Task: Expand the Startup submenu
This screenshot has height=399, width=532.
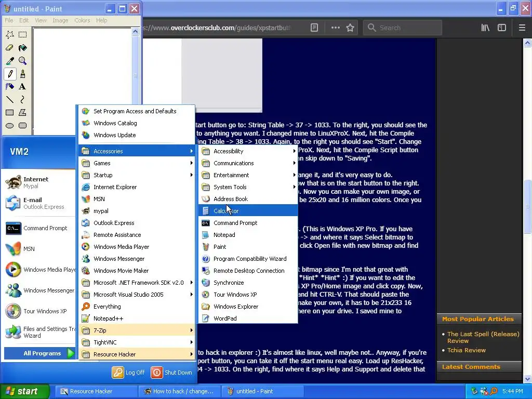Action: [x=137, y=175]
